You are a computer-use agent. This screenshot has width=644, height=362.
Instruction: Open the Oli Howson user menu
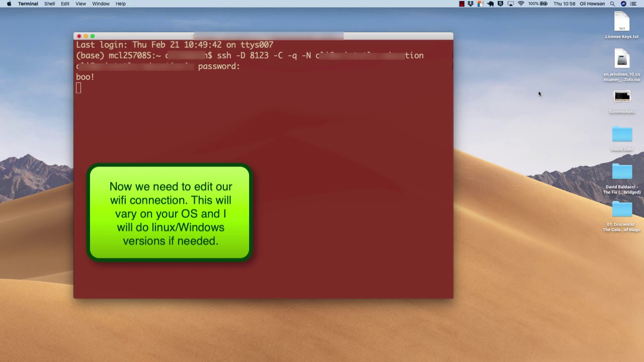pyautogui.click(x=592, y=4)
